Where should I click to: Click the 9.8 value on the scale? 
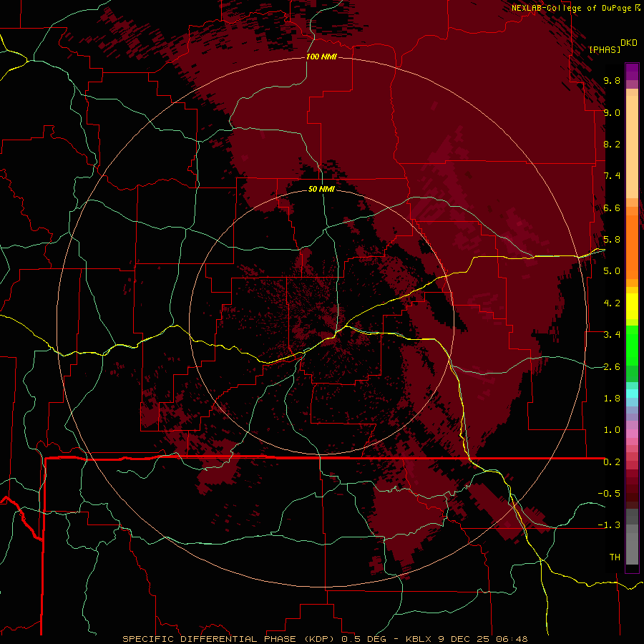[612, 81]
